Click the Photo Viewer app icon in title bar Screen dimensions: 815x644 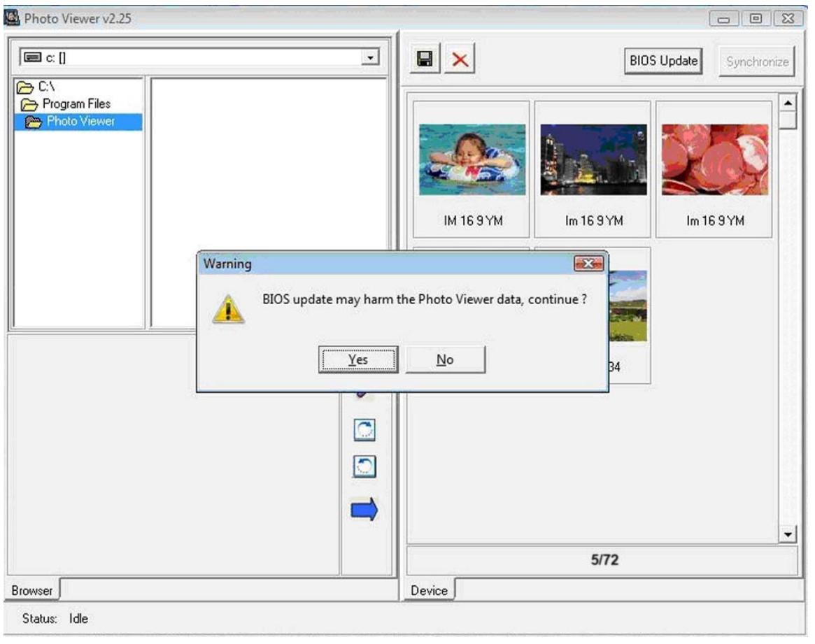point(13,17)
